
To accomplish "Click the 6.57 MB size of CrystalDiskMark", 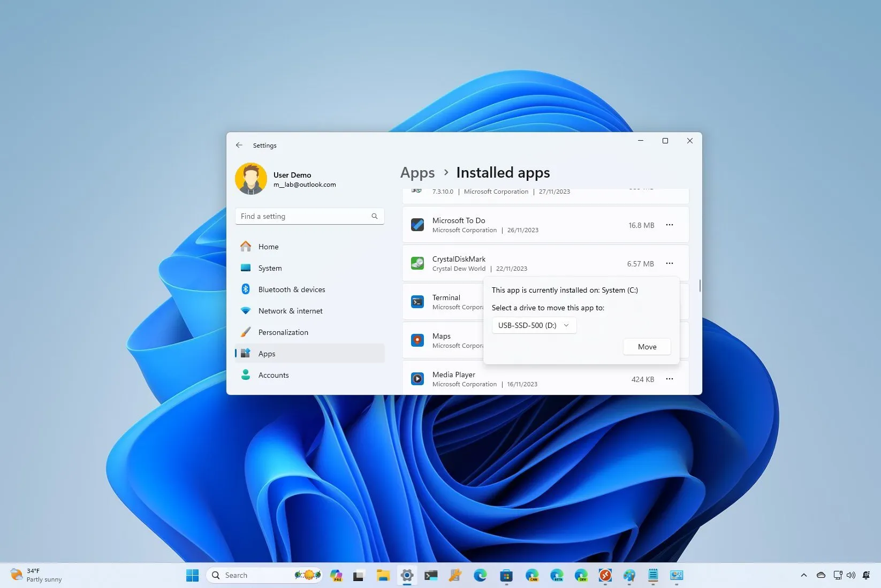I will (641, 264).
